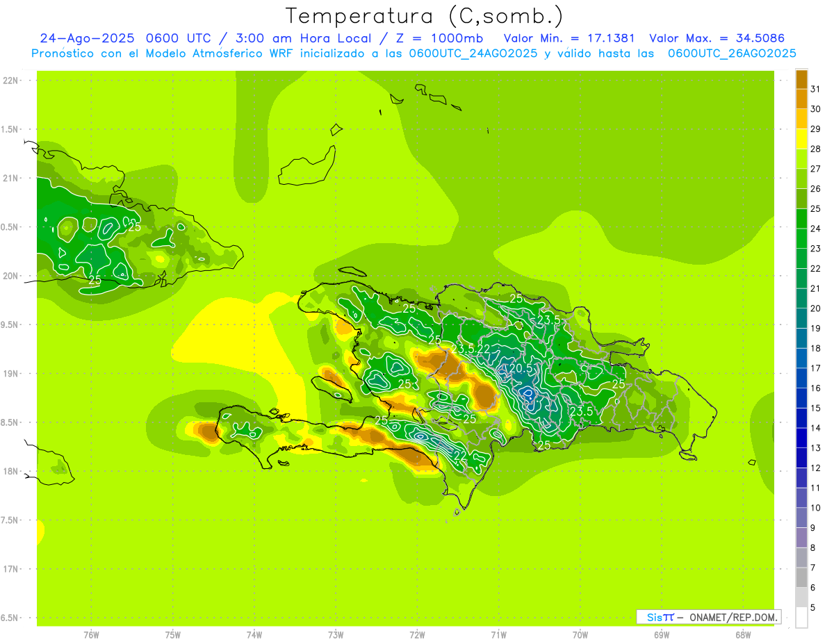The width and height of the screenshot is (834, 644).
Task: Click the 76W longitude axis label
Action: [91, 635]
